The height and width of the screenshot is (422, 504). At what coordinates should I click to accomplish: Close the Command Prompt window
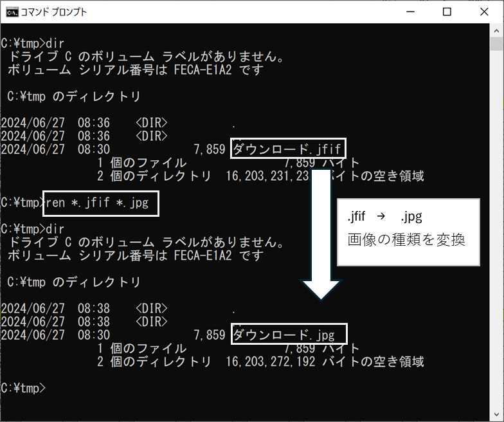point(482,12)
